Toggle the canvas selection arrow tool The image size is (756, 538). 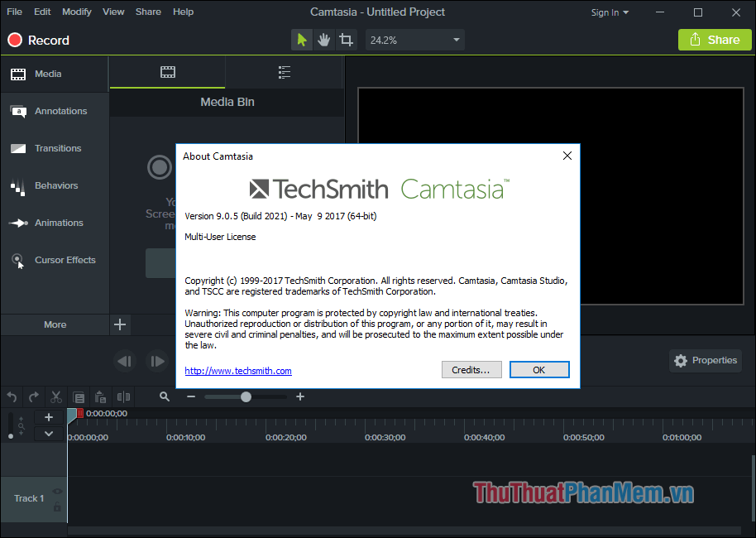[x=301, y=39]
